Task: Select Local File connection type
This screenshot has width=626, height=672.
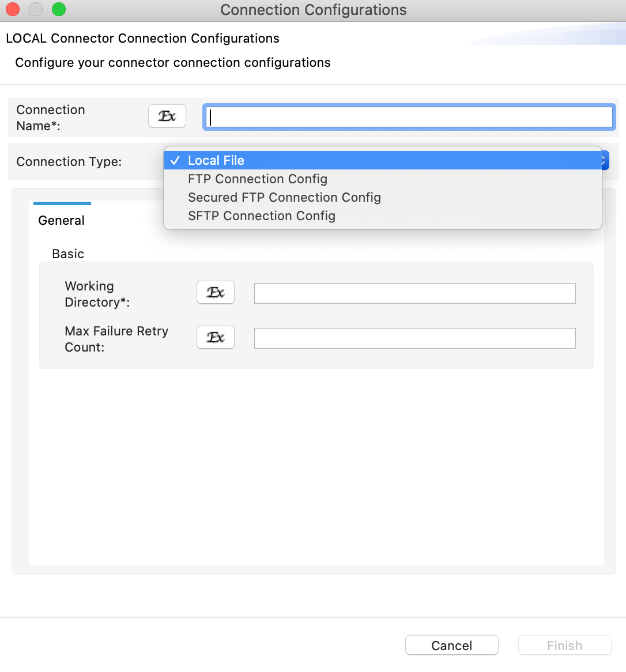Action: (x=383, y=160)
